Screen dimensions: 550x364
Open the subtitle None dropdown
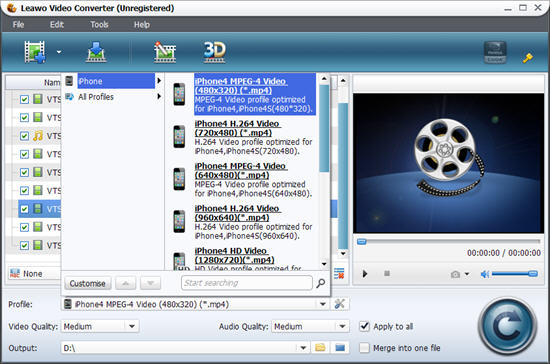34,274
